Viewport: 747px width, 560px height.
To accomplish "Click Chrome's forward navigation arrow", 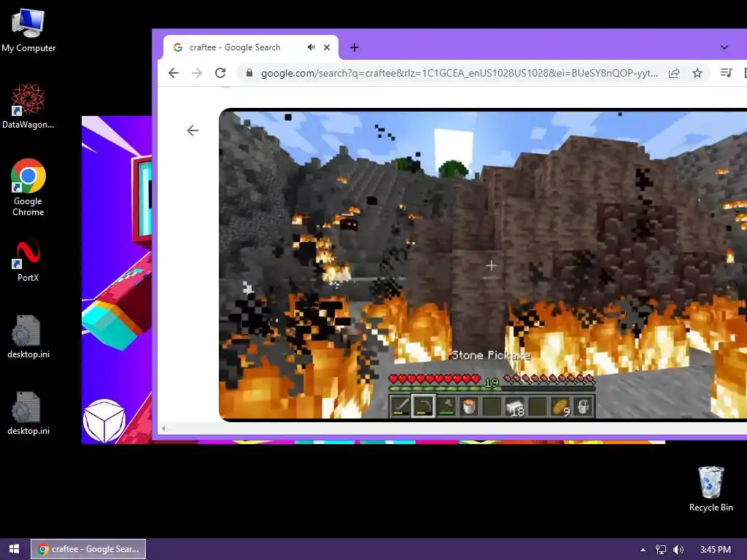I will click(197, 73).
